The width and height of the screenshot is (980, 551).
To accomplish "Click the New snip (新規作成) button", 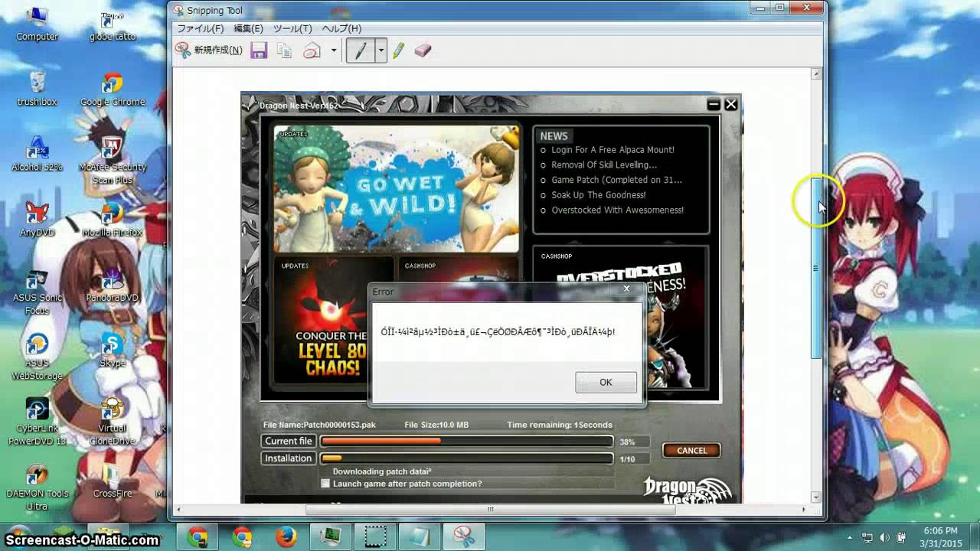I will coord(209,51).
